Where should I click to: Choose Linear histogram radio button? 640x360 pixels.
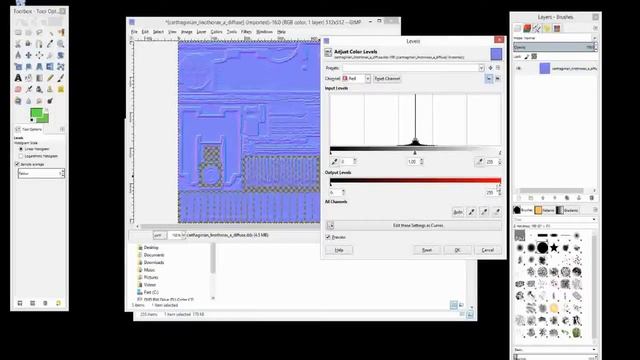click(21, 149)
